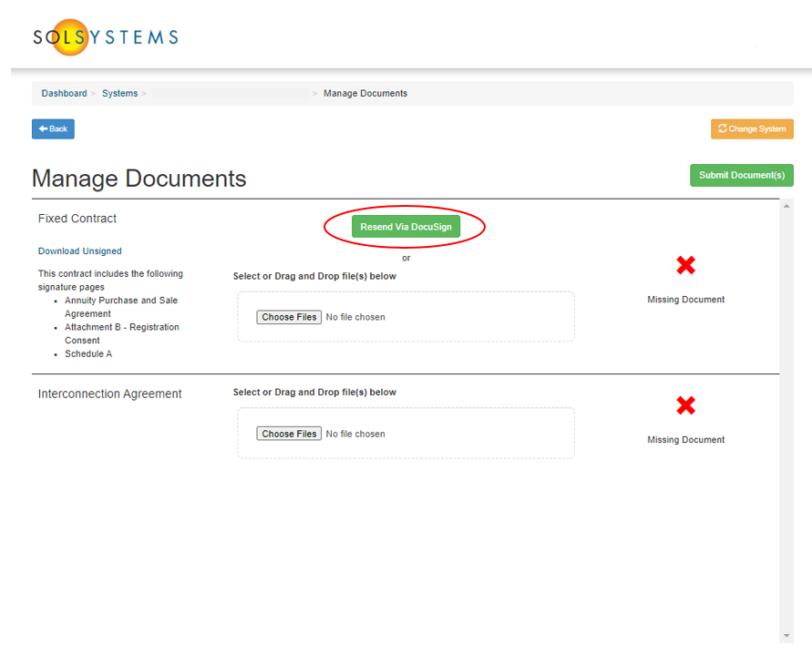Click the scrollbar down arrow

pyautogui.click(x=785, y=633)
